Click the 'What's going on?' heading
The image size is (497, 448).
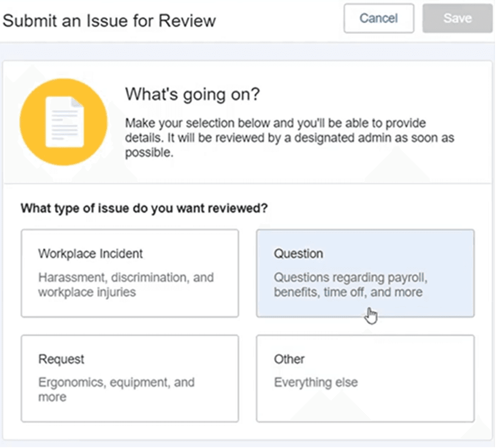[193, 94]
